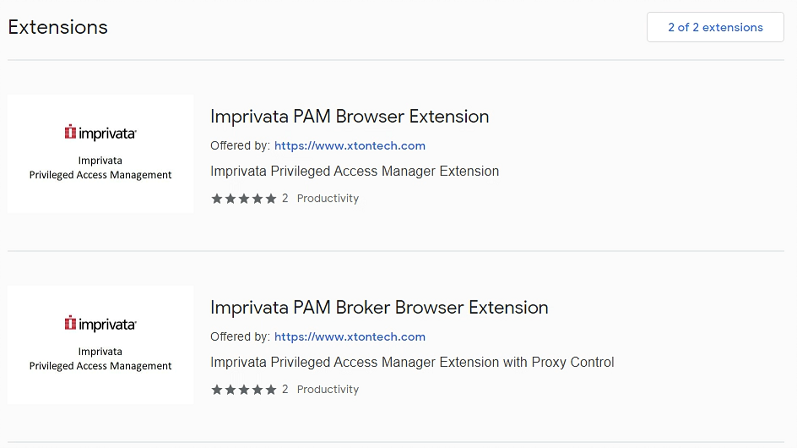Click the Extensions section heading
Screen dimensions: 797x448
pyautogui.click(x=57, y=27)
